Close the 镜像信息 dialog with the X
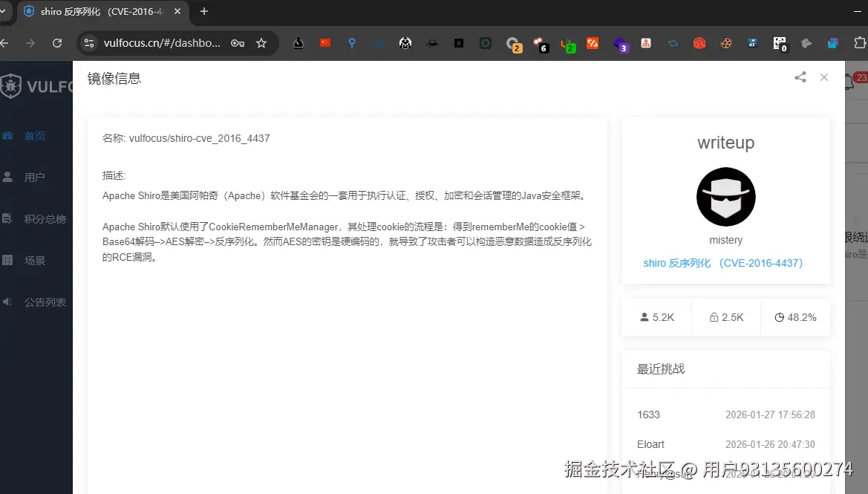 [824, 77]
